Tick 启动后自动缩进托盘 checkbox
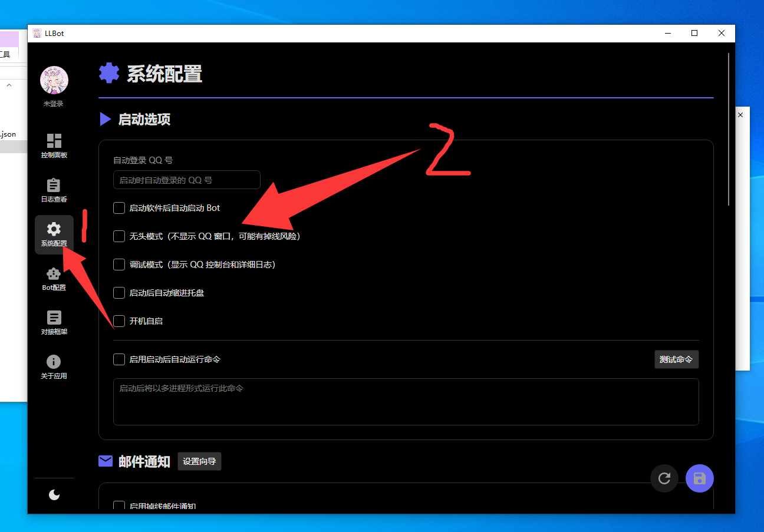764x532 pixels. [119, 293]
